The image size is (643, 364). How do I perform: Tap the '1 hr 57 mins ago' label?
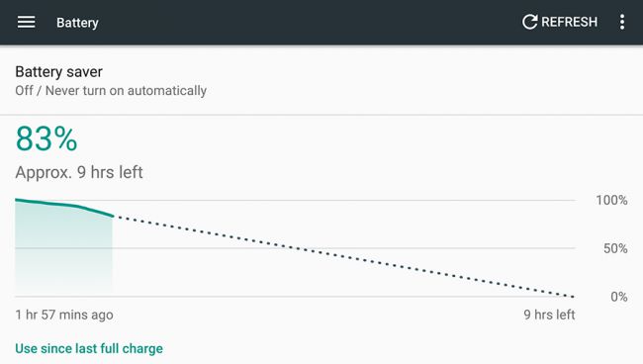coord(64,315)
